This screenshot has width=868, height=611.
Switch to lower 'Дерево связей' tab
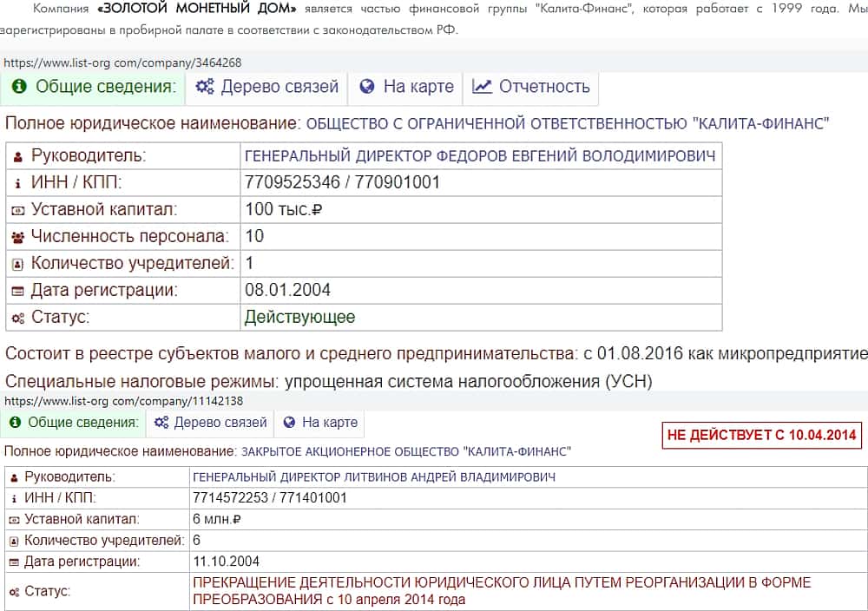210,423
